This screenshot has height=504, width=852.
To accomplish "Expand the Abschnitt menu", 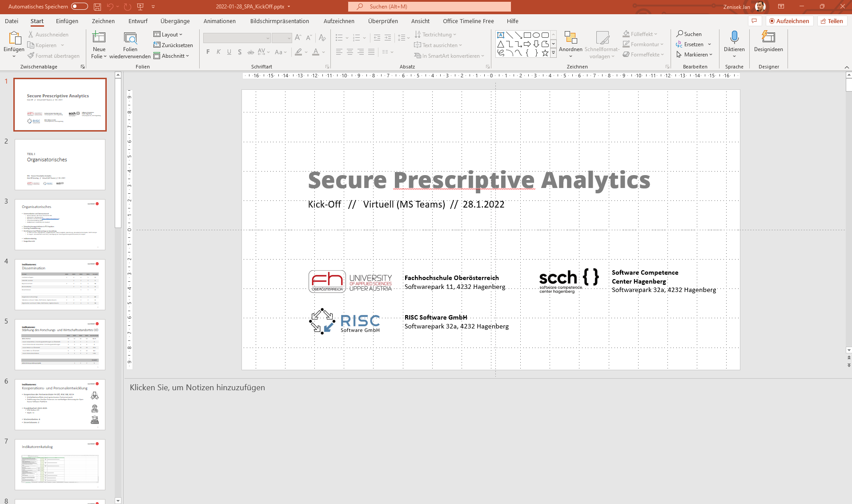I will [171, 56].
